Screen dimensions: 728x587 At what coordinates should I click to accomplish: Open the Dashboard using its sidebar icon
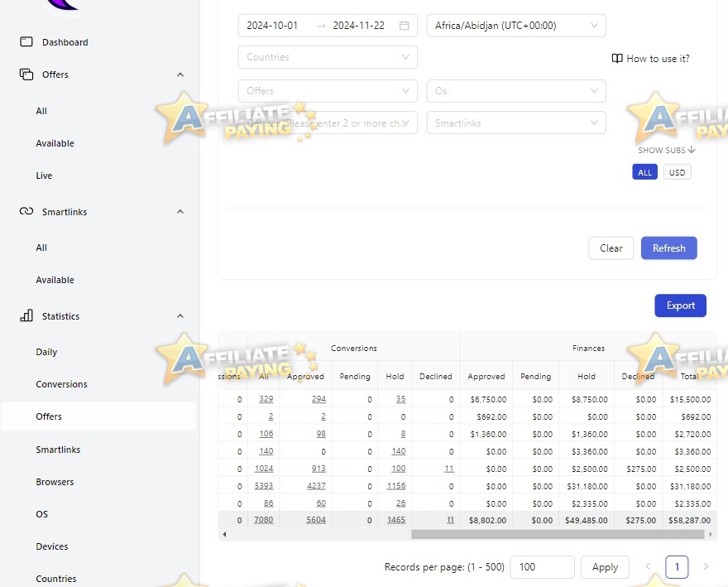(x=27, y=41)
